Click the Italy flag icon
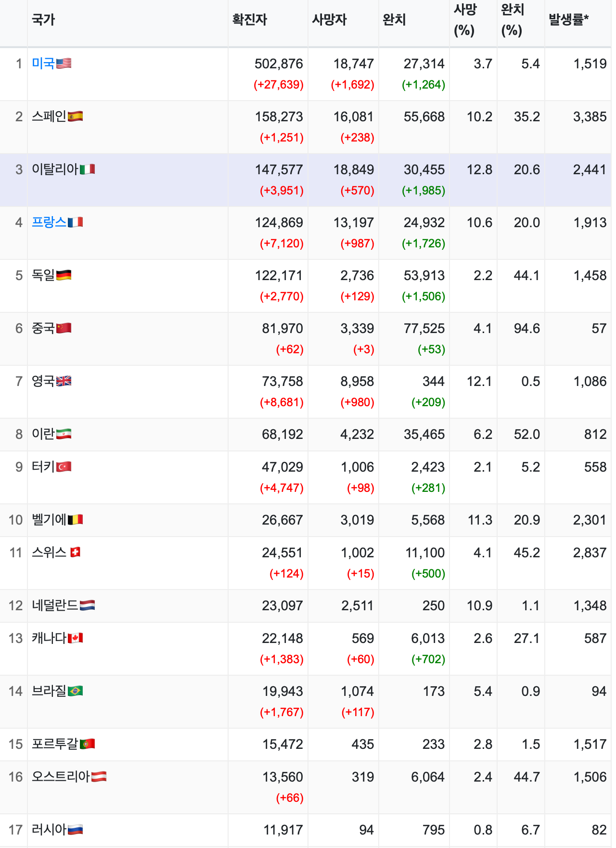Screen dimensions: 616x848 point(87,169)
